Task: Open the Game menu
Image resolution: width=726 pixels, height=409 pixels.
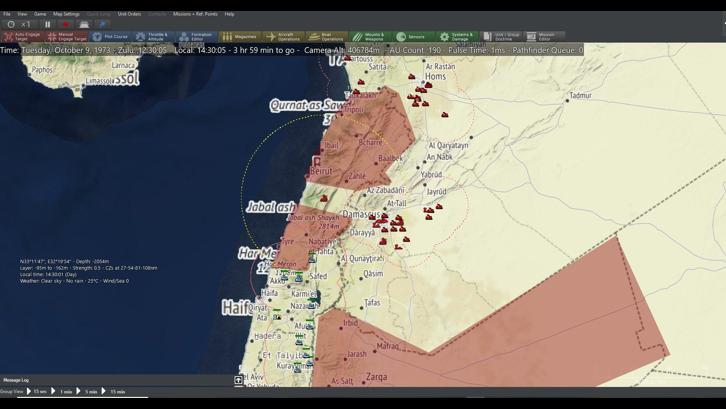Action: tap(40, 14)
